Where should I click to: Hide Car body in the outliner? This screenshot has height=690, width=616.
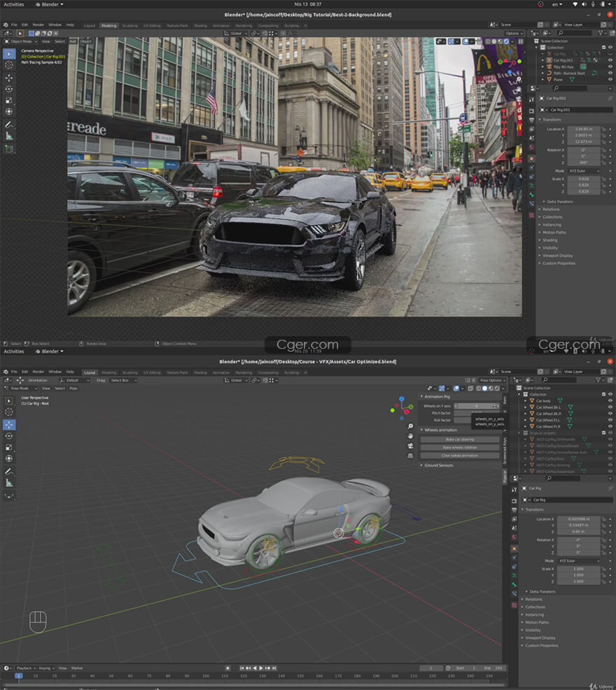[610, 401]
